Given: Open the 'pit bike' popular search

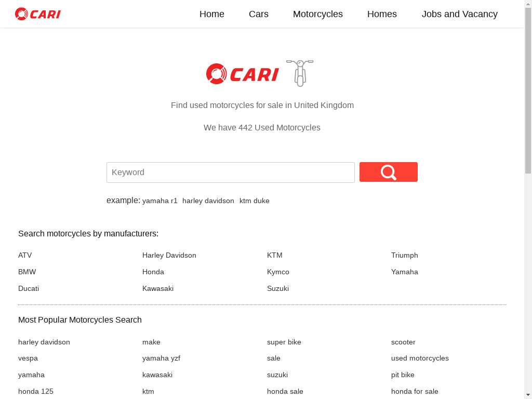Looking at the screenshot, I should coord(403,375).
